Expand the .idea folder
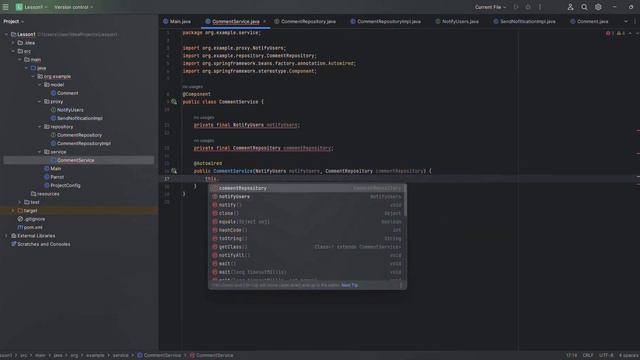The height and width of the screenshot is (360, 640). [13, 42]
